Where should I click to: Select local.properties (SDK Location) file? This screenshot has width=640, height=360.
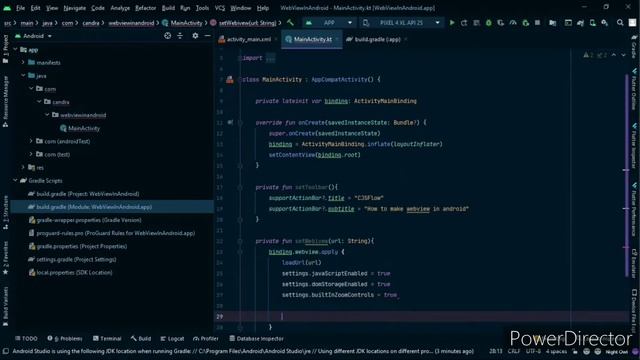click(x=70, y=272)
